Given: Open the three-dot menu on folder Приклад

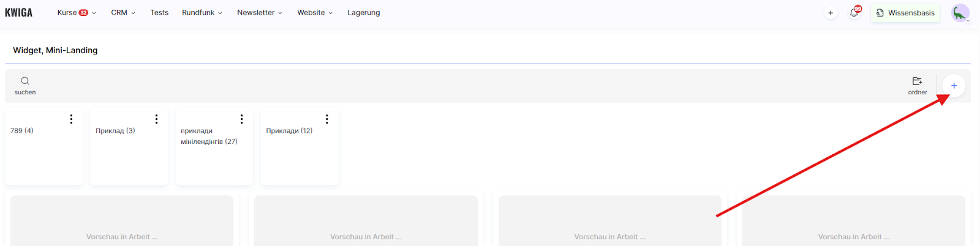Looking at the screenshot, I should [156, 119].
